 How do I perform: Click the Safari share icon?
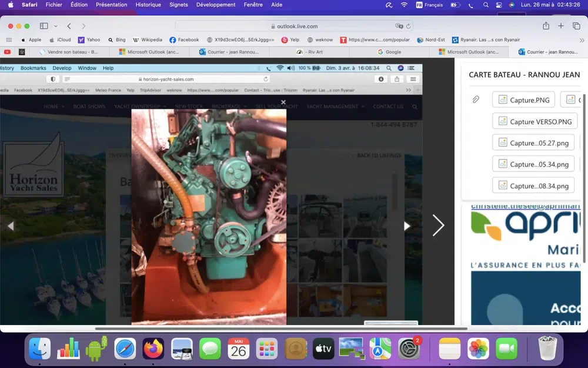(x=546, y=26)
